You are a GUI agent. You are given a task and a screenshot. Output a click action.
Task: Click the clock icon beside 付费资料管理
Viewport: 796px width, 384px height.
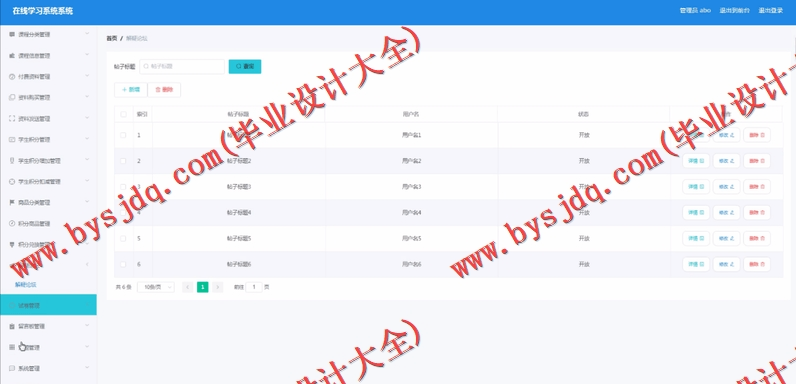(x=12, y=77)
